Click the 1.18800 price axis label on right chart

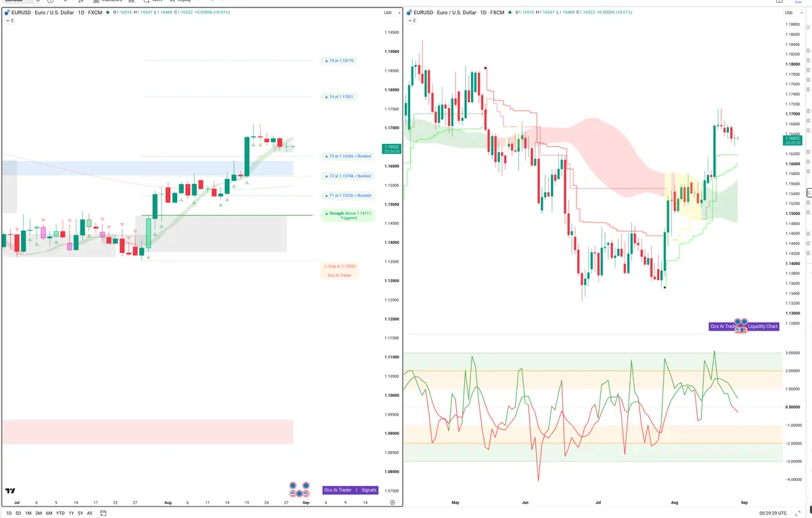(x=792, y=24)
